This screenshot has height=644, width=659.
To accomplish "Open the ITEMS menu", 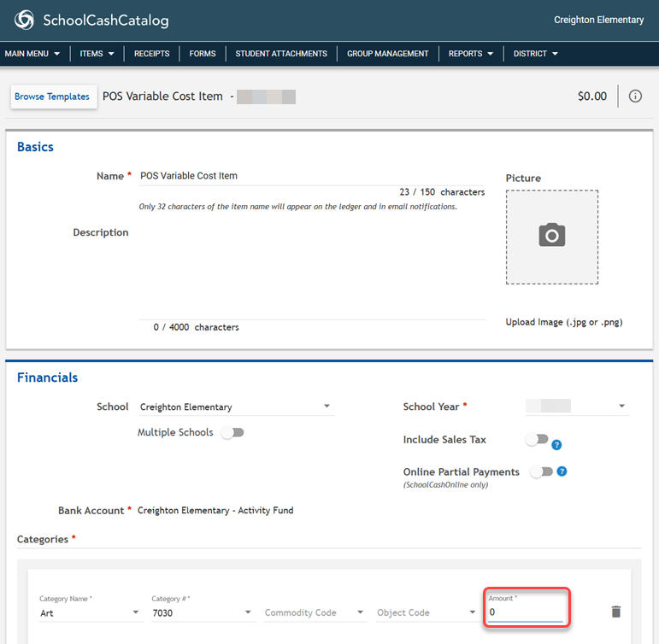I will tap(97, 54).
